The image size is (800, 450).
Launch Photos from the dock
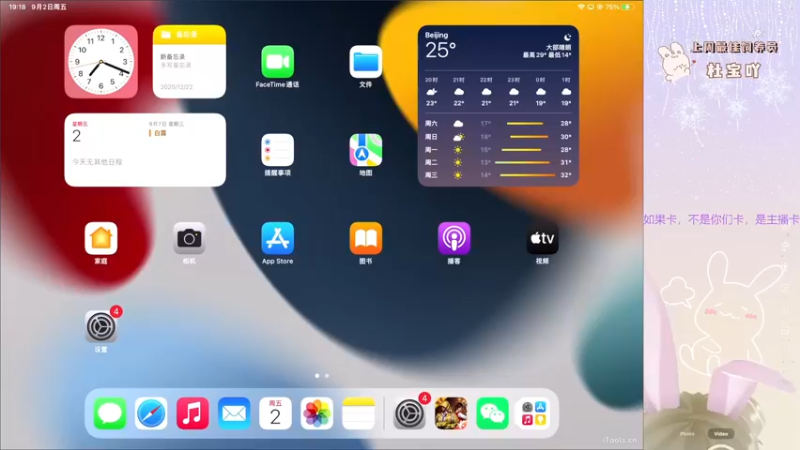click(317, 413)
